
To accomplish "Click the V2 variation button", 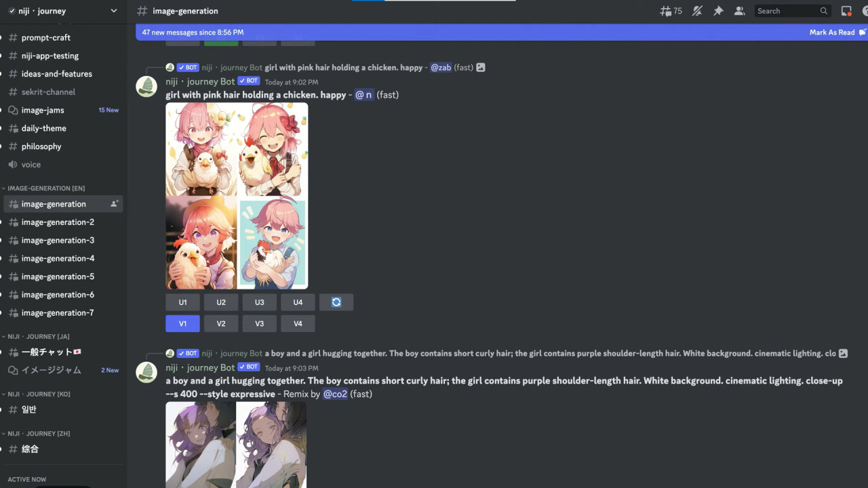I will [221, 324].
